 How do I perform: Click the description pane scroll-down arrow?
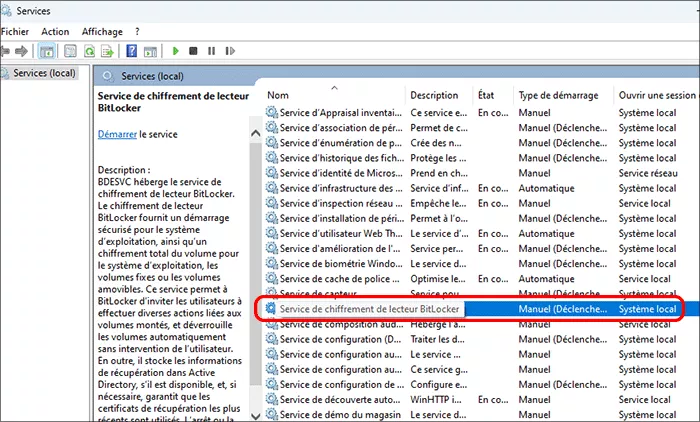pos(256,416)
